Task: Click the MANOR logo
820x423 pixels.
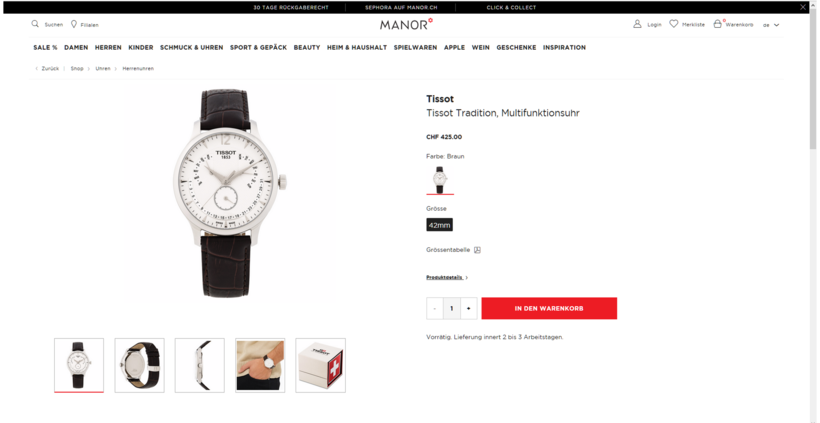Action: (406, 24)
